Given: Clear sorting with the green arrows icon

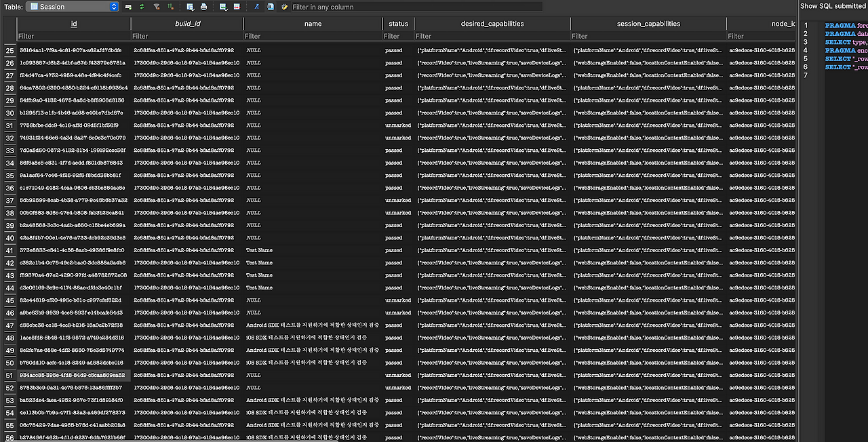Looking at the screenshot, I should pos(170,7).
